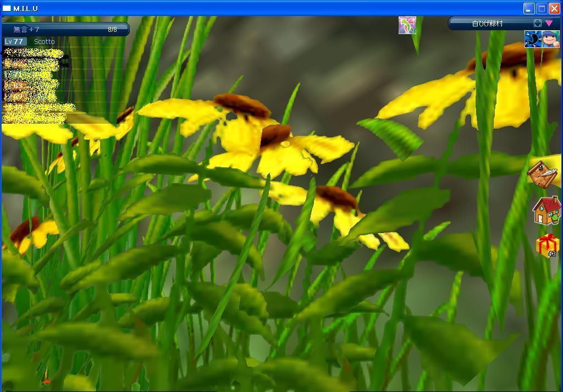Click the Lv 77 level badge
563x392 pixels.
[15, 42]
